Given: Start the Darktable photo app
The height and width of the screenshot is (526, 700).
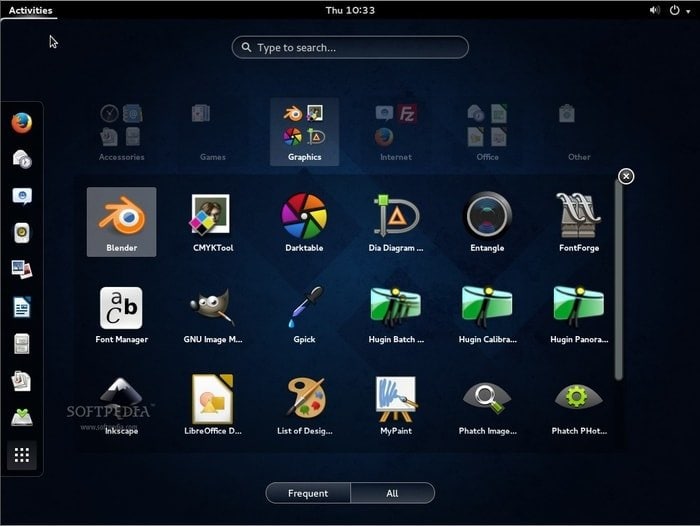Looking at the screenshot, I should point(304,222).
